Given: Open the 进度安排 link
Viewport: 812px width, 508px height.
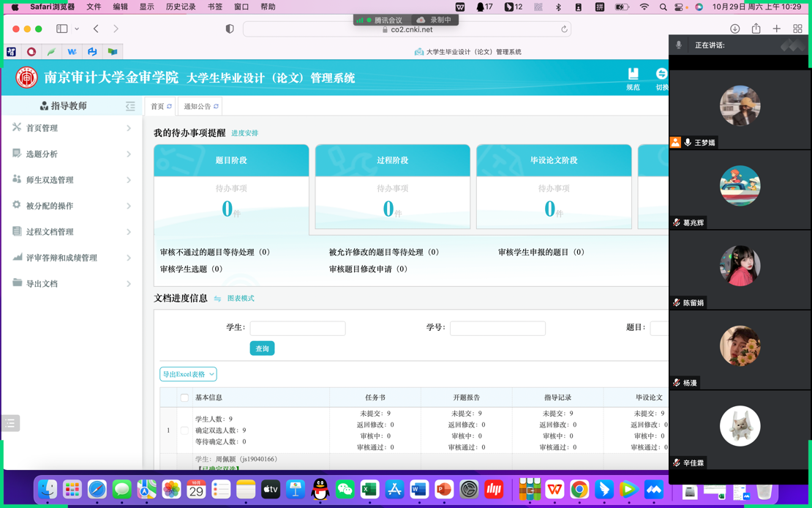Looking at the screenshot, I should coord(244,133).
